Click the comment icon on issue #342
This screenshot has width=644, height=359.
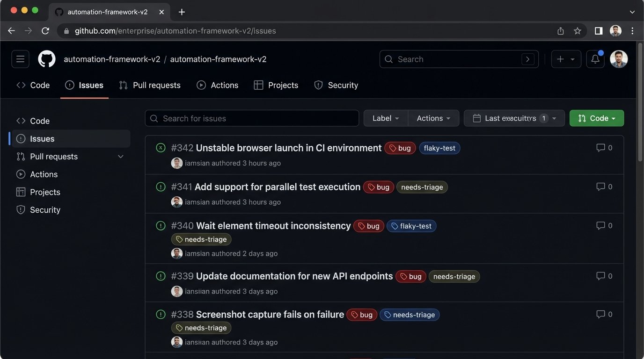pyautogui.click(x=600, y=147)
